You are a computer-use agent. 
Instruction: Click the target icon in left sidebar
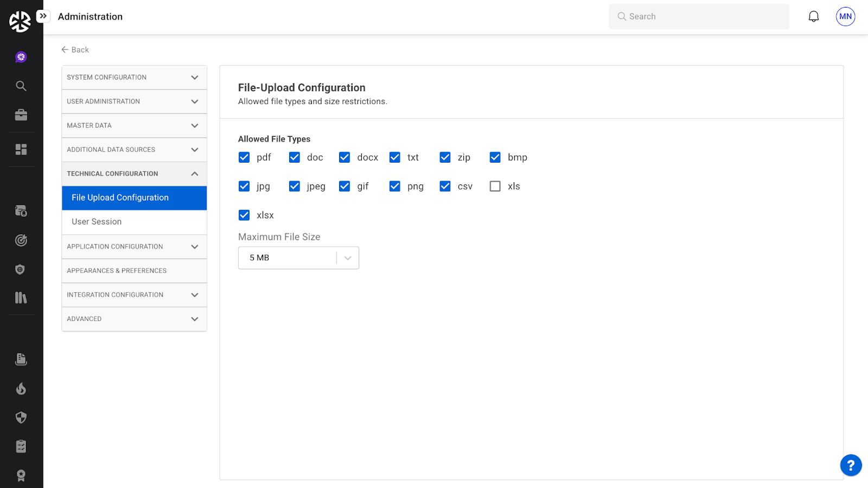pos(21,240)
